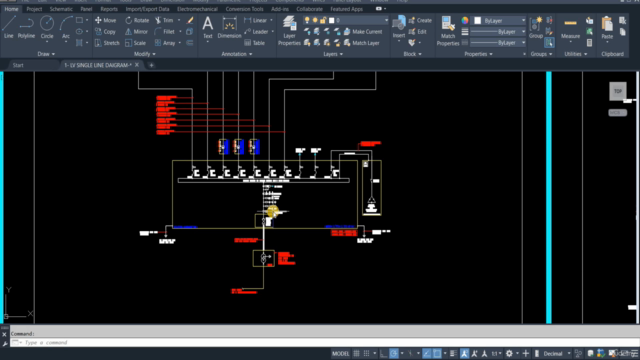This screenshot has height=360, width=640.
Task: Click the Match Layer button
Action: [362, 43]
